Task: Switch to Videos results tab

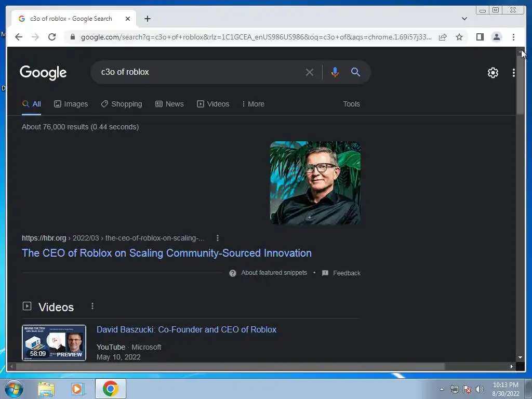Action: point(213,104)
